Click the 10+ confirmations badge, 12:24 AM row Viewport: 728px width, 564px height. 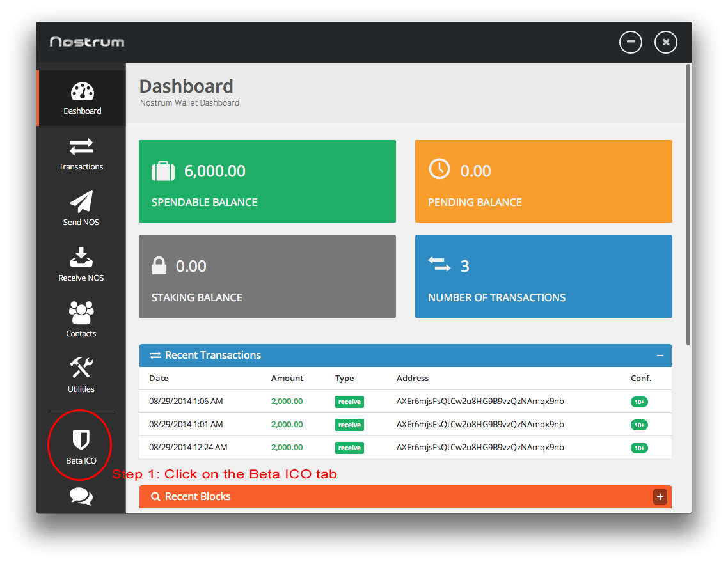tap(639, 448)
